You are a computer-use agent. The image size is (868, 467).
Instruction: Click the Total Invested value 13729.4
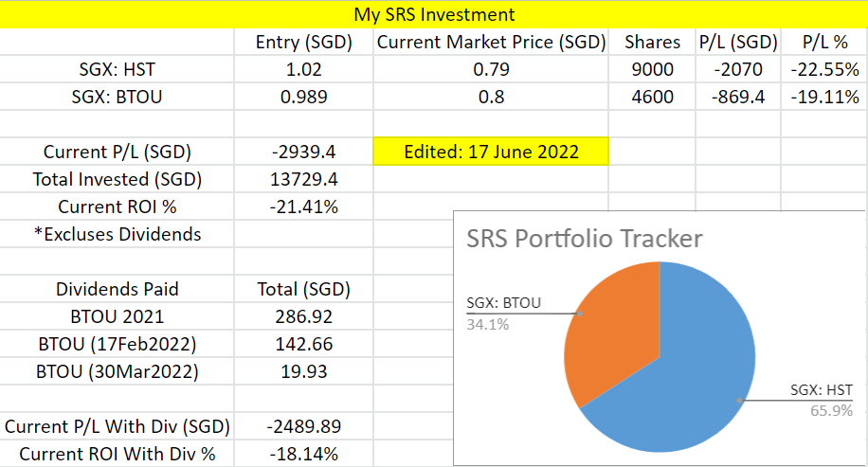click(304, 179)
